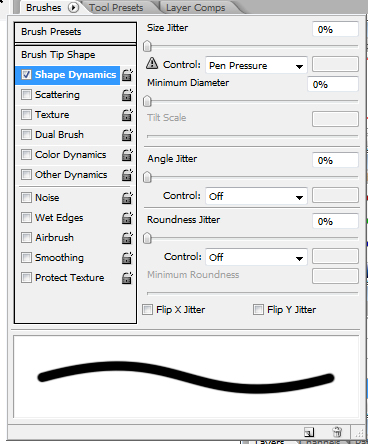
Task: Open the Roundness Jitter Control dropdown
Action: (x=256, y=257)
